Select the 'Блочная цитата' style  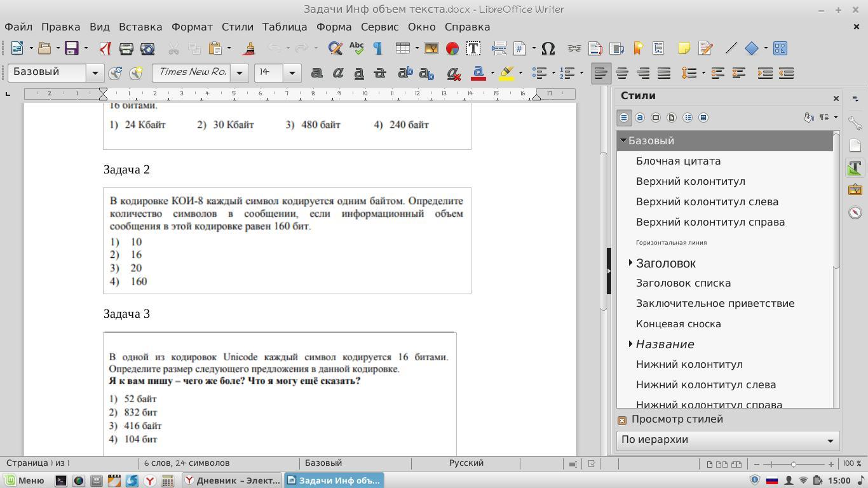click(x=678, y=161)
